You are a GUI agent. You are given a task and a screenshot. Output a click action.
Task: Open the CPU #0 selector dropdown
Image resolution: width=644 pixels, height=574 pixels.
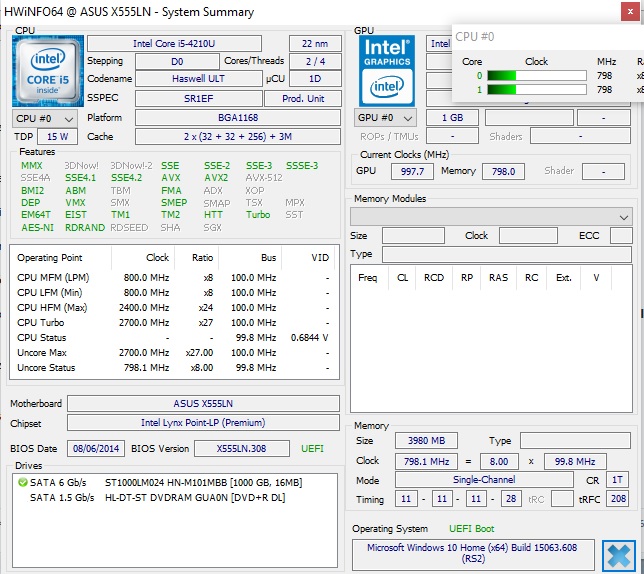44,119
